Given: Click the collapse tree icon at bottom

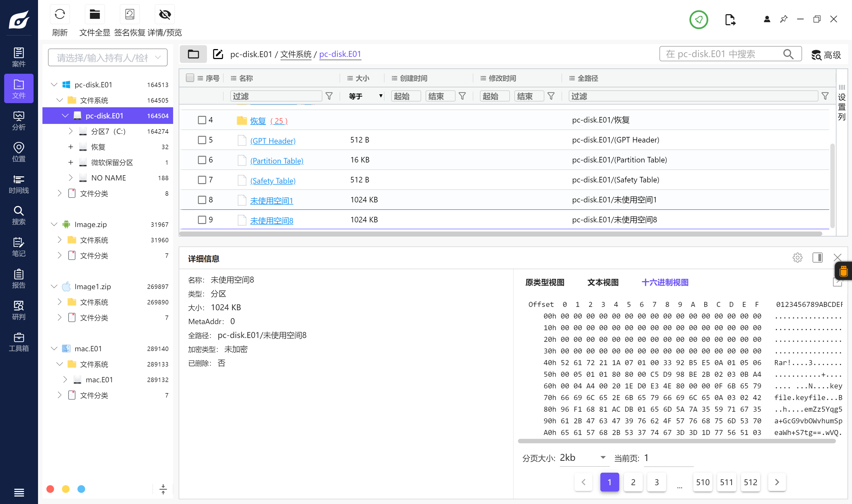Looking at the screenshot, I should (x=163, y=489).
